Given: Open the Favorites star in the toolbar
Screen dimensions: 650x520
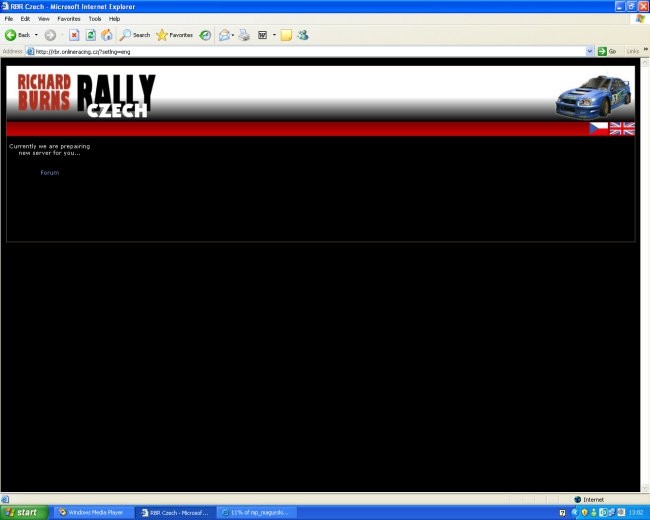Looking at the screenshot, I should (x=175, y=35).
